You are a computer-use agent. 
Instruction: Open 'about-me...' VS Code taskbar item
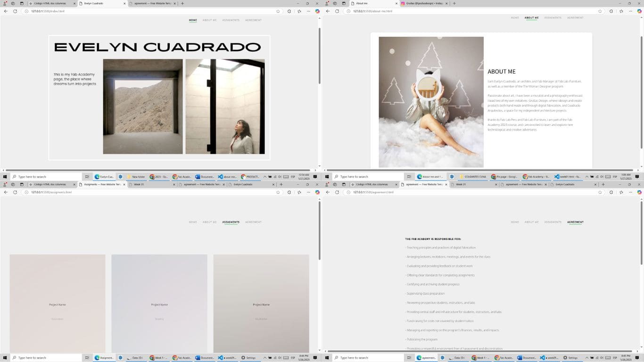(x=227, y=177)
